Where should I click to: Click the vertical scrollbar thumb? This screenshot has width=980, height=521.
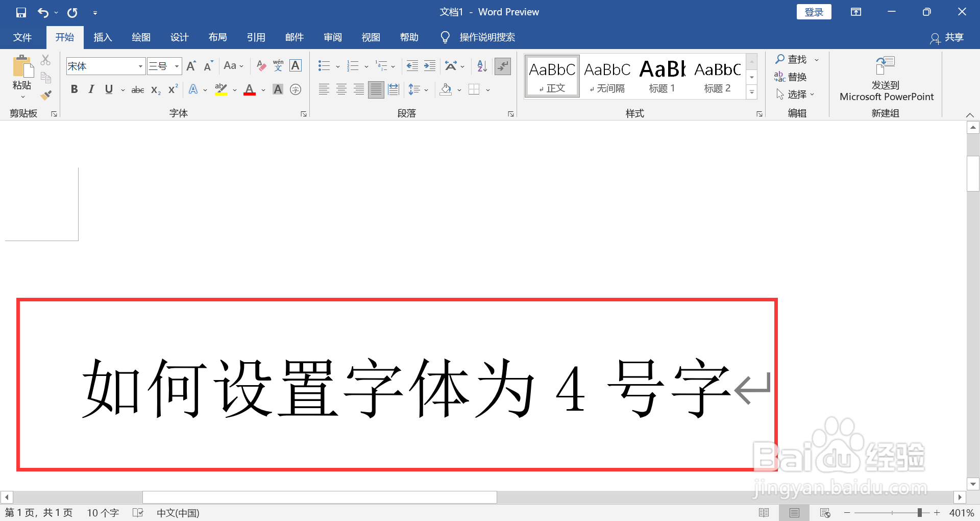click(973, 174)
